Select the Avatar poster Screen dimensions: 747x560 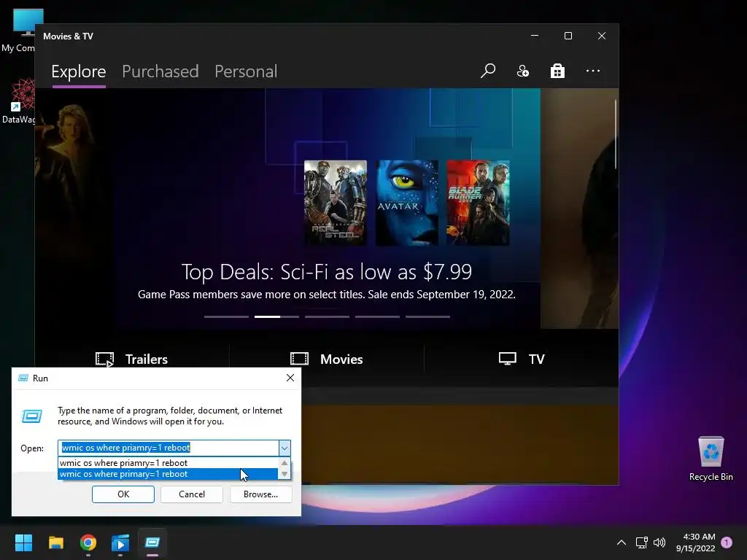click(x=407, y=203)
